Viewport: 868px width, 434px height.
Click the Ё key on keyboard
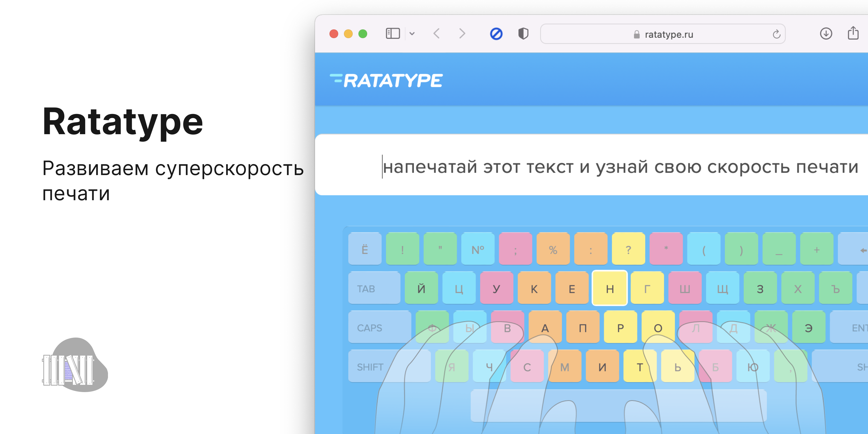[365, 249]
